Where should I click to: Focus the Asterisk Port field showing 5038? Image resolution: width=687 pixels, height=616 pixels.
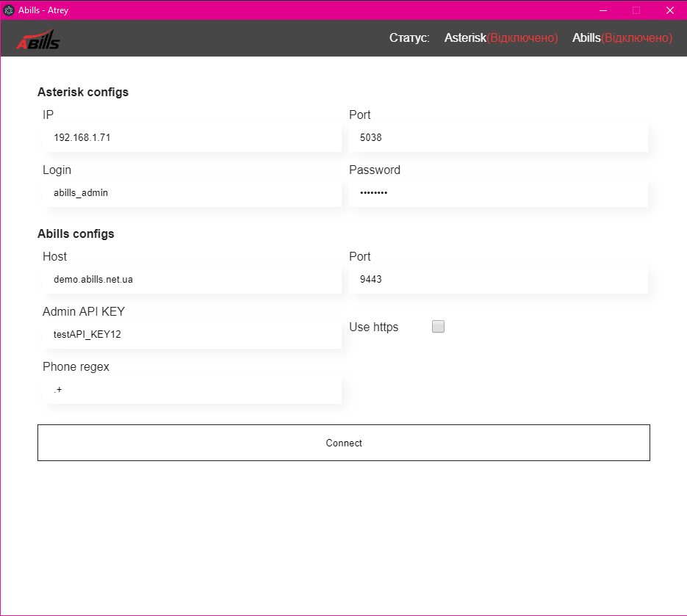498,137
